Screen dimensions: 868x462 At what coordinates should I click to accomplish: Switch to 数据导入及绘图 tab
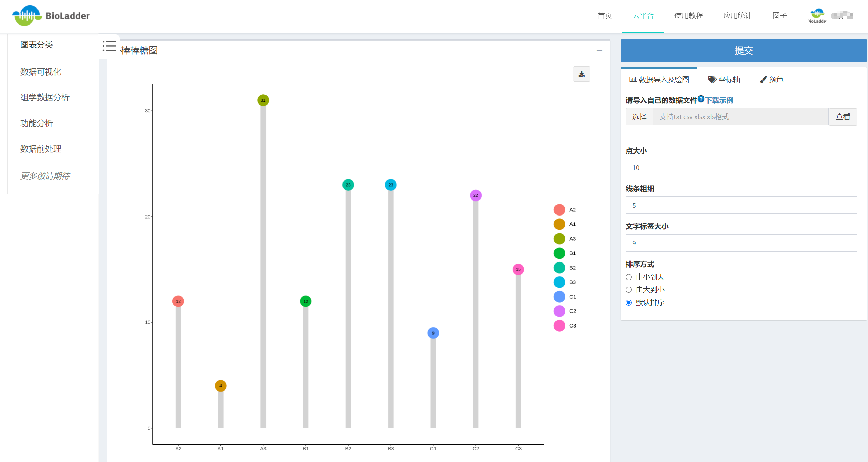click(659, 80)
